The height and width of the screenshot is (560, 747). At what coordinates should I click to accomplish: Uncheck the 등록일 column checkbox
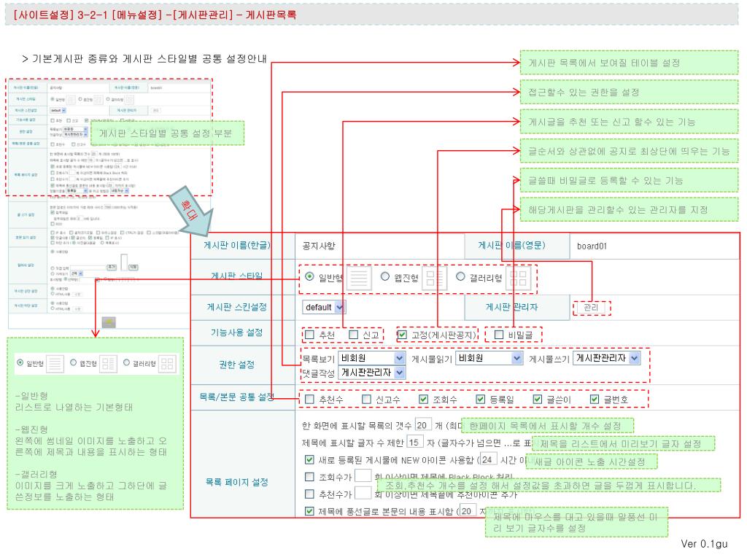pos(481,399)
